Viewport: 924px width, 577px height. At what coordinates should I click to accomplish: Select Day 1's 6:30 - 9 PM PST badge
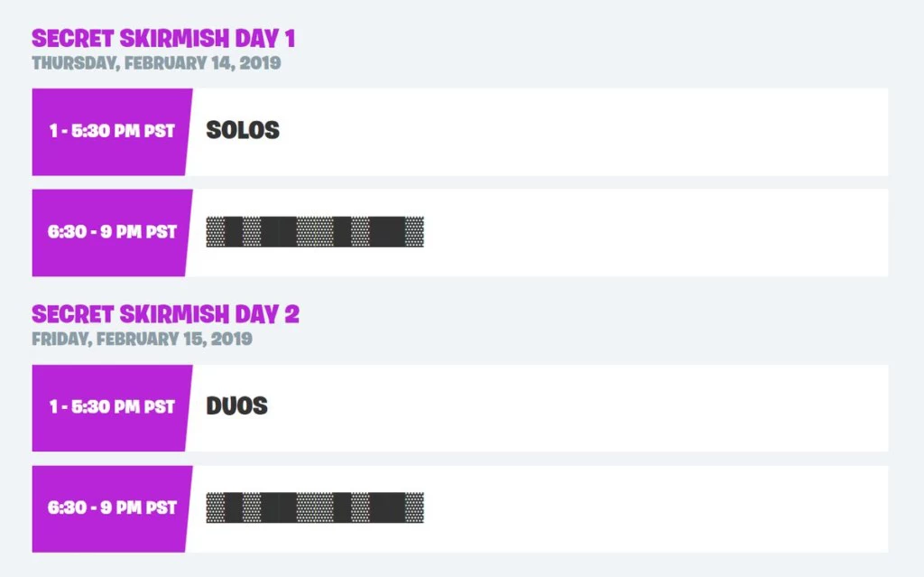(x=112, y=232)
